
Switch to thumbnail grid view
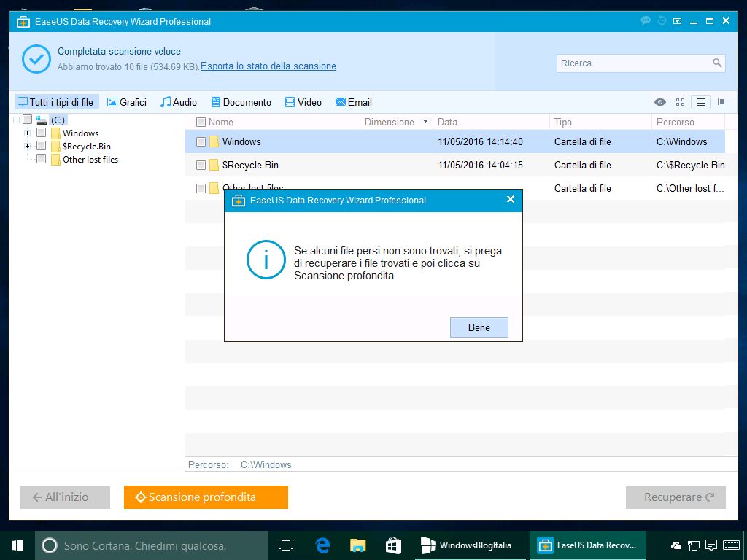[x=681, y=102]
